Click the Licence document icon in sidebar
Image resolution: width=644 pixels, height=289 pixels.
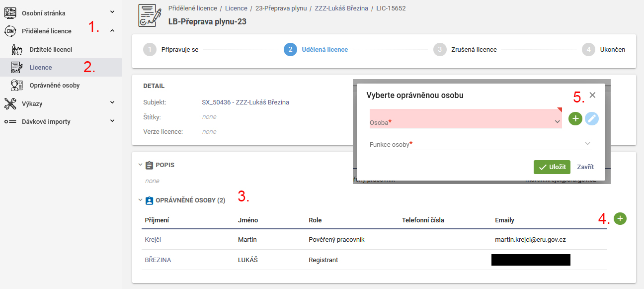point(16,67)
